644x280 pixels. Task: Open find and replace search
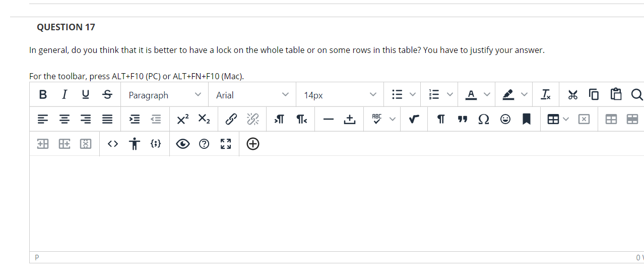tap(636, 95)
